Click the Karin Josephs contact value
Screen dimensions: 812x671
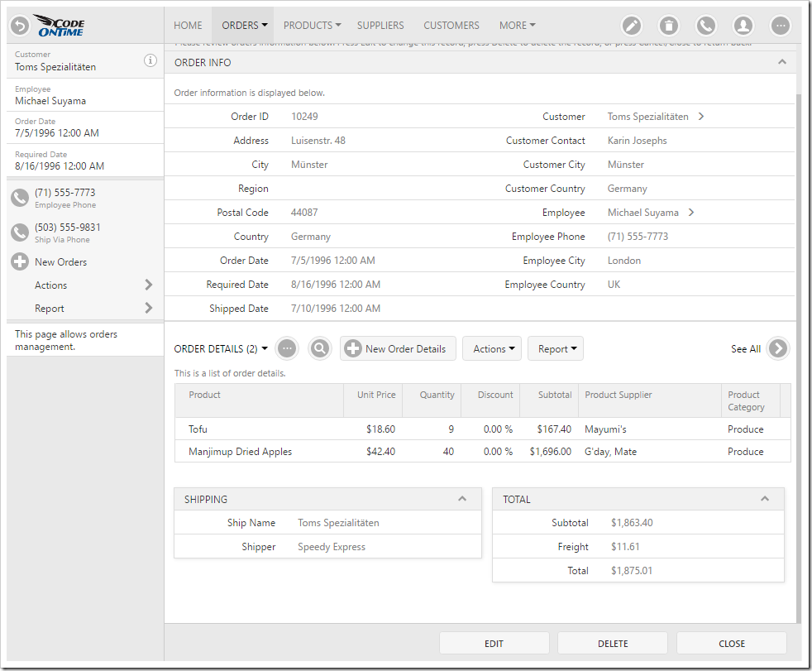click(x=637, y=141)
